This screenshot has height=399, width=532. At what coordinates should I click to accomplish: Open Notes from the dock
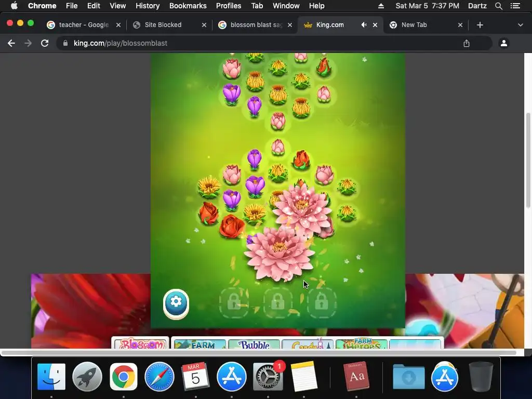(304, 377)
